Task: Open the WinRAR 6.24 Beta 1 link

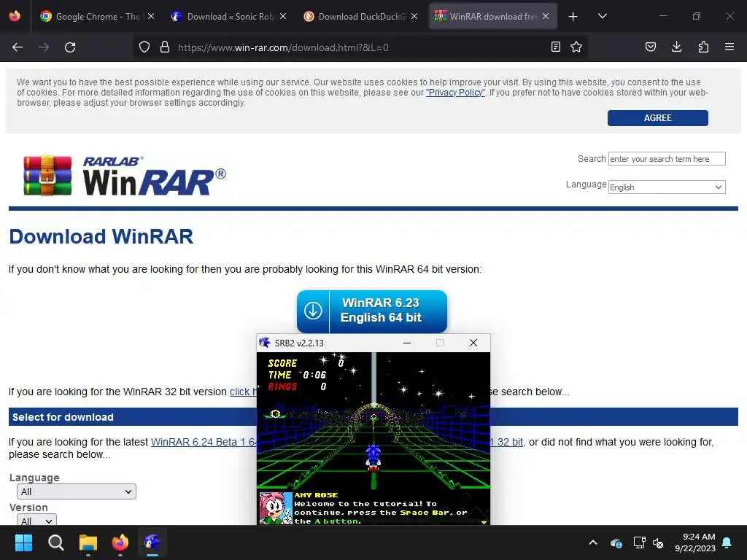Action: pyautogui.click(x=204, y=442)
